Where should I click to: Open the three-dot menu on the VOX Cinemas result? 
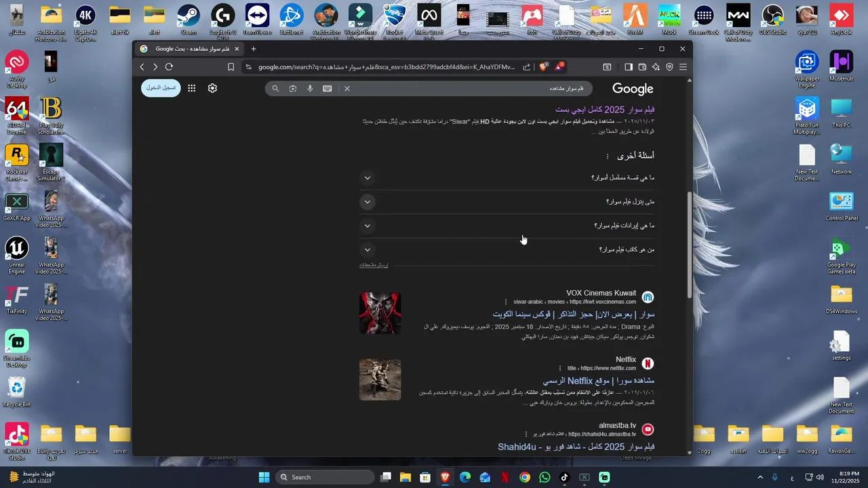(x=506, y=302)
